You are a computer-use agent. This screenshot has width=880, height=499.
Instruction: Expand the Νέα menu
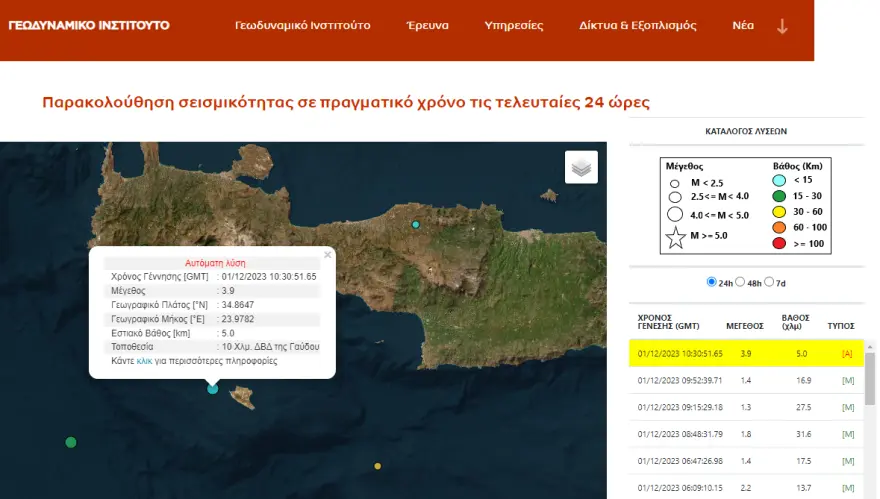743,25
